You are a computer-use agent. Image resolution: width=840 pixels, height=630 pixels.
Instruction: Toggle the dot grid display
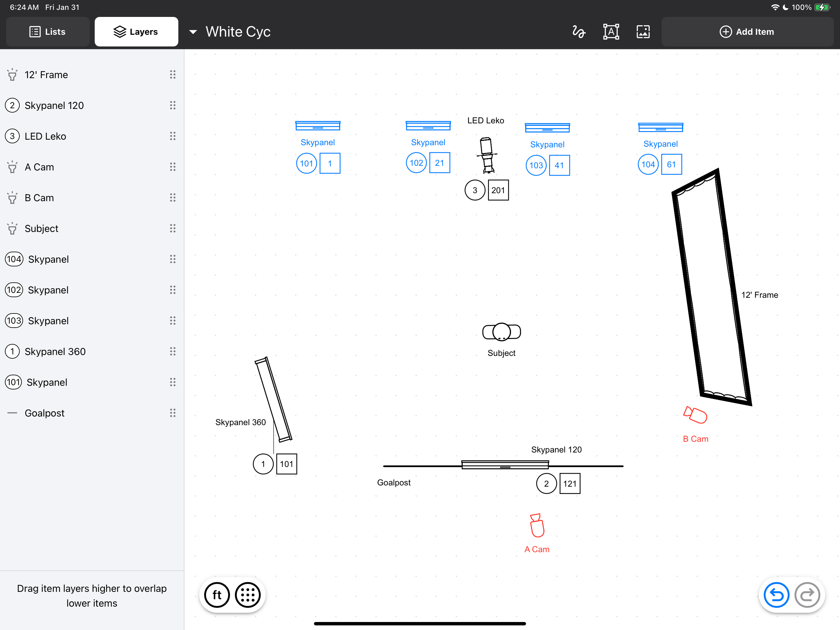248,595
